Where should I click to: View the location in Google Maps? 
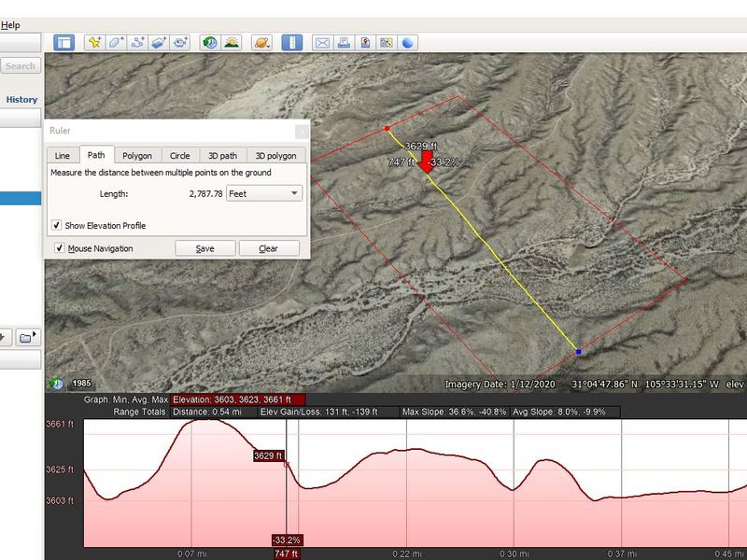tap(386, 43)
